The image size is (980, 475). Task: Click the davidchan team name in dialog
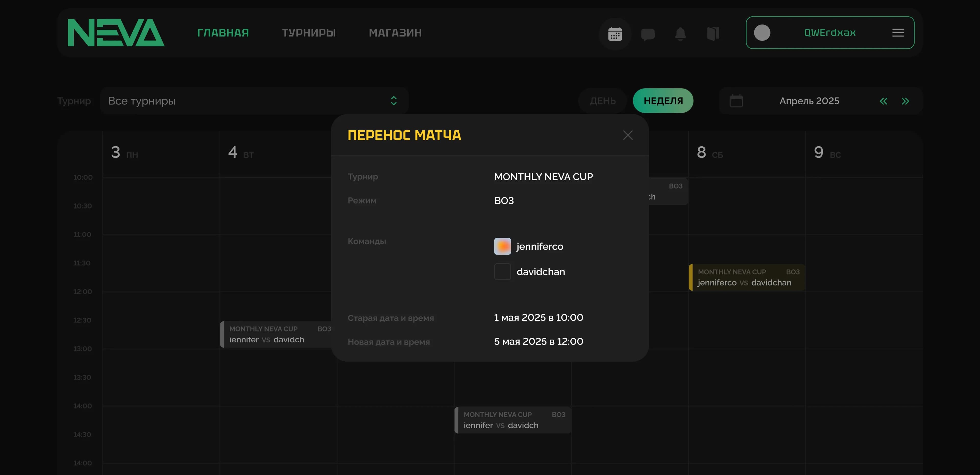tap(541, 271)
